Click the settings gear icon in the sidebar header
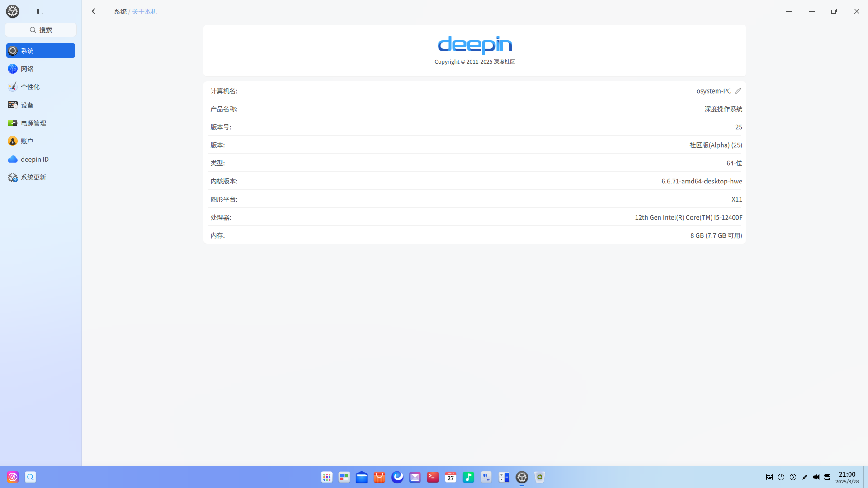 point(13,11)
